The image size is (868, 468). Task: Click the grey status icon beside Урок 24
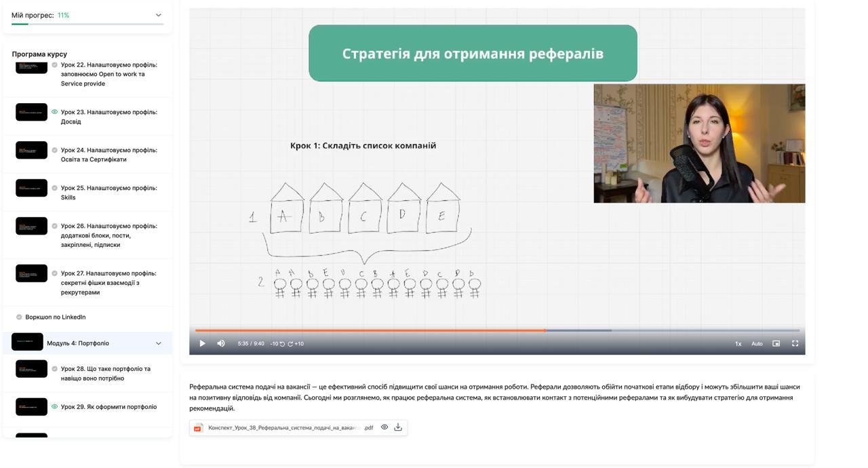click(x=55, y=150)
